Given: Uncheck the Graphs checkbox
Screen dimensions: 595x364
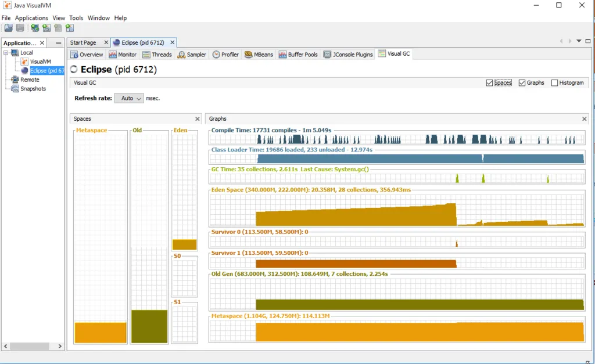Looking at the screenshot, I should click(522, 82).
